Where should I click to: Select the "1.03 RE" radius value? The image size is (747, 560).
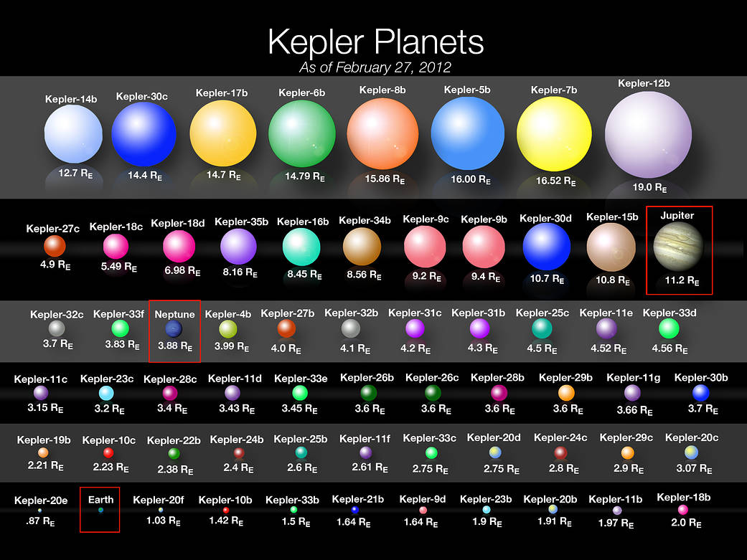click(x=164, y=521)
